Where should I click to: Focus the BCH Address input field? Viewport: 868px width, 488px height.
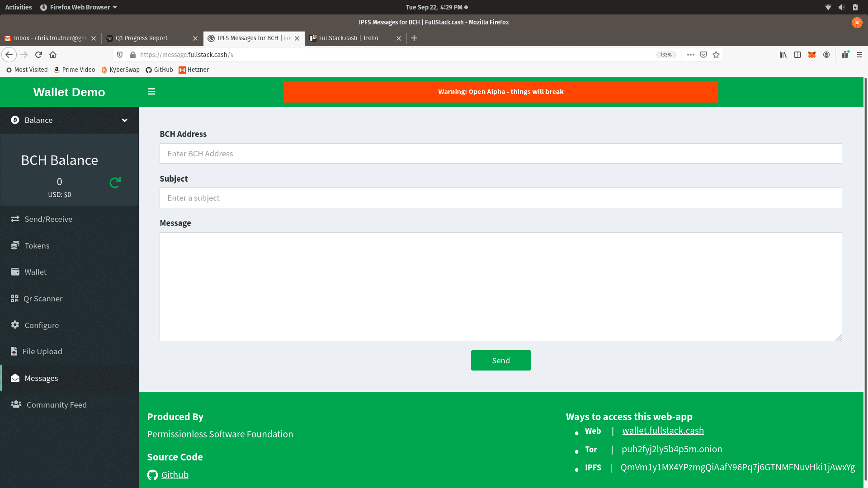pos(500,154)
